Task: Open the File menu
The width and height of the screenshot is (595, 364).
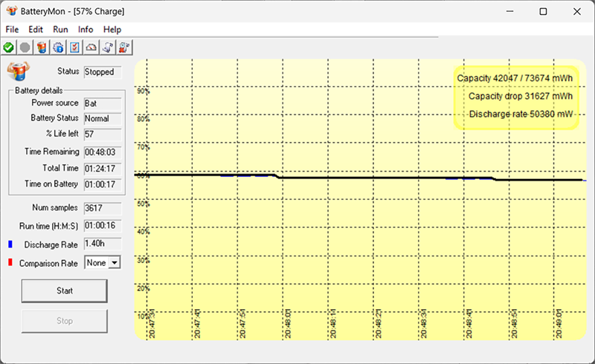Action: pos(12,29)
